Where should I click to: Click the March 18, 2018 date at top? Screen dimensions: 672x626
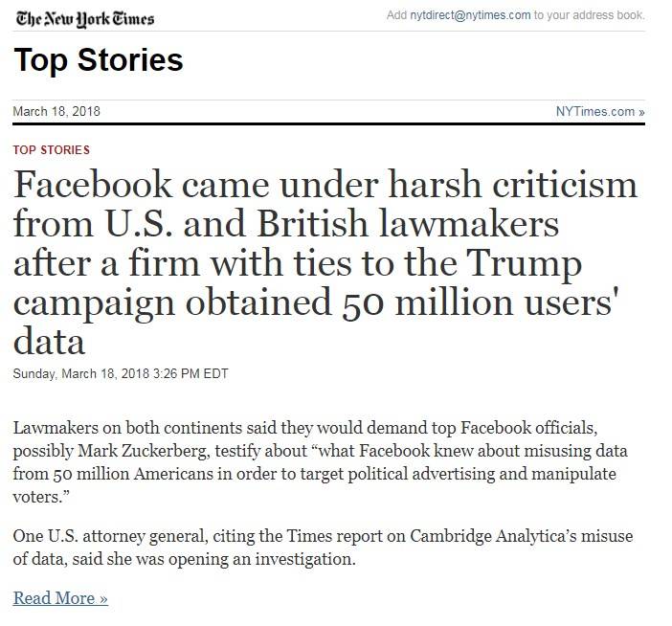coord(56,112)
